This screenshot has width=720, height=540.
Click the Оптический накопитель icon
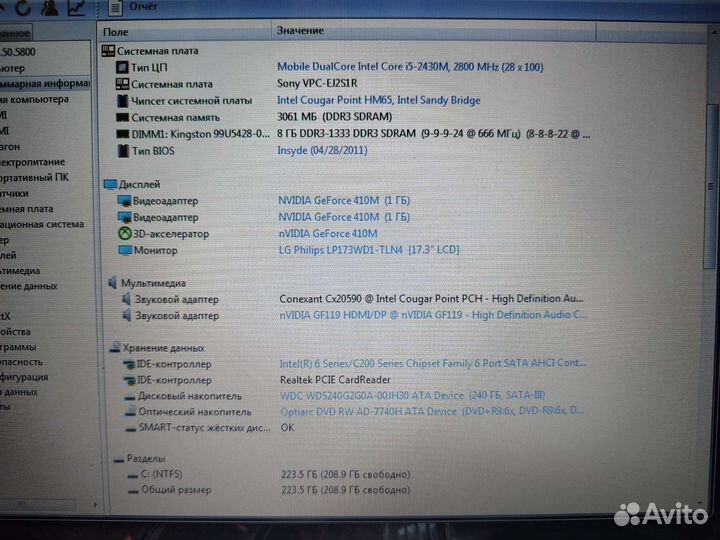(x=131, y=411)
